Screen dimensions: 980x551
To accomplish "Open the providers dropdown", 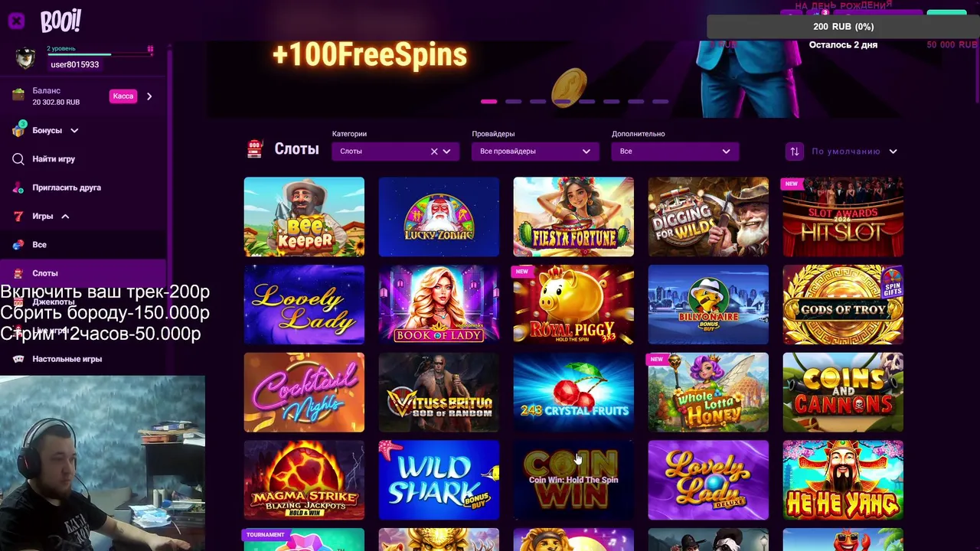I will (x=535, y=152).
